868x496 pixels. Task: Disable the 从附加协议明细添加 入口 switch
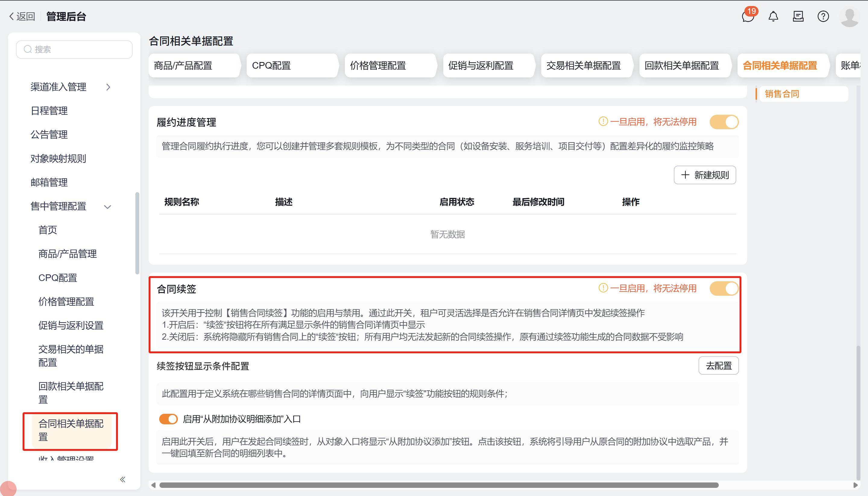[x=169, y=419]
